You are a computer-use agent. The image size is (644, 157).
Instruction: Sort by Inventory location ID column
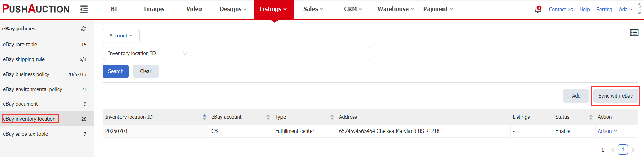point(204,117)
